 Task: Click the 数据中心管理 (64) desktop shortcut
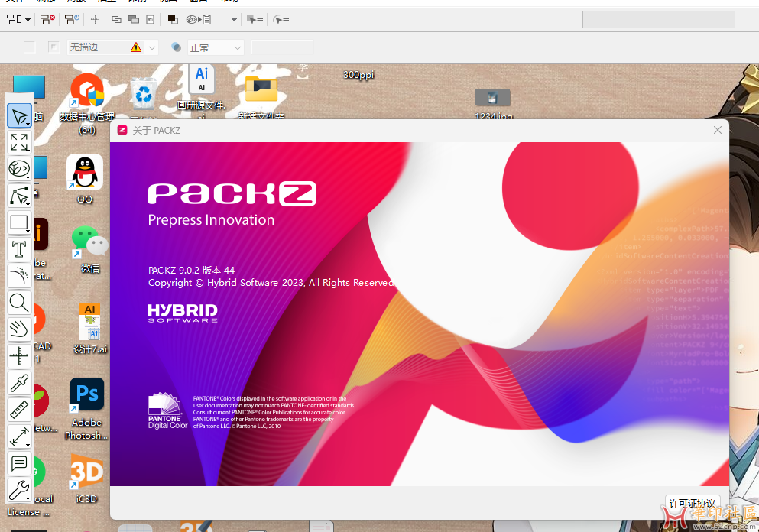tap(87, 104)
